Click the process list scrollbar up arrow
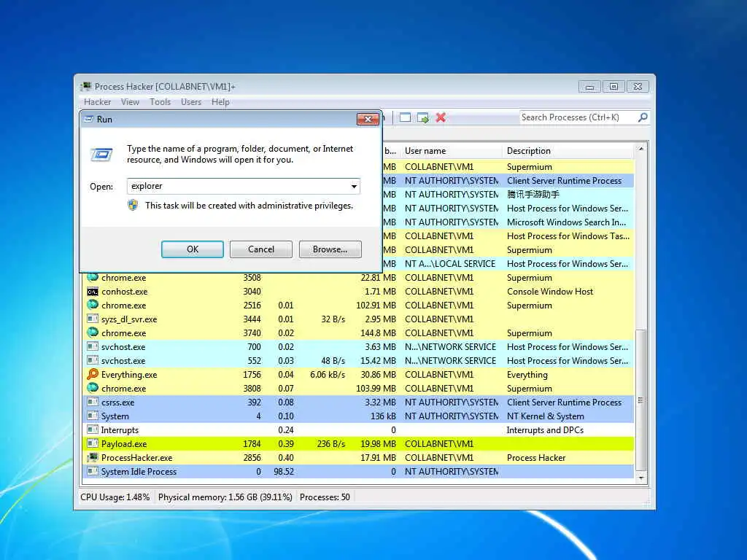The image size is (747, 560). click(x=641, y=149)
